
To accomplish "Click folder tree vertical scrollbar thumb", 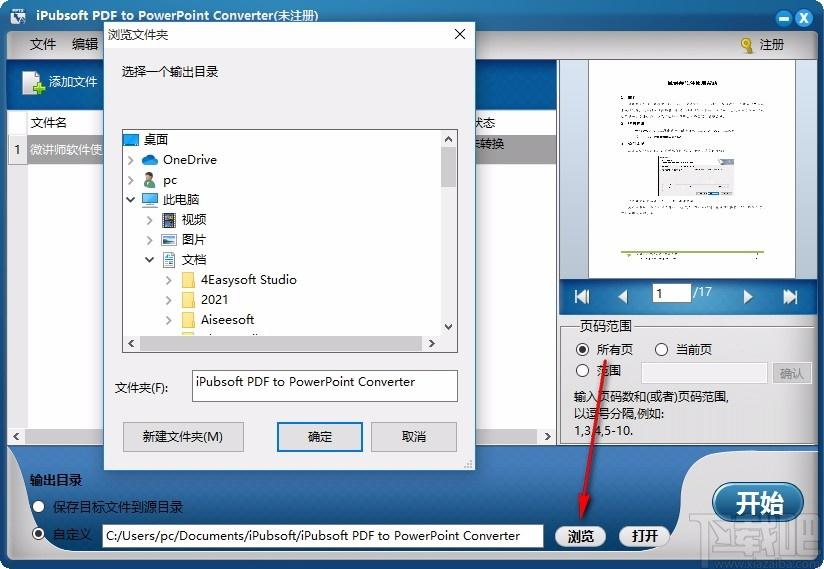I will [448, 167].
